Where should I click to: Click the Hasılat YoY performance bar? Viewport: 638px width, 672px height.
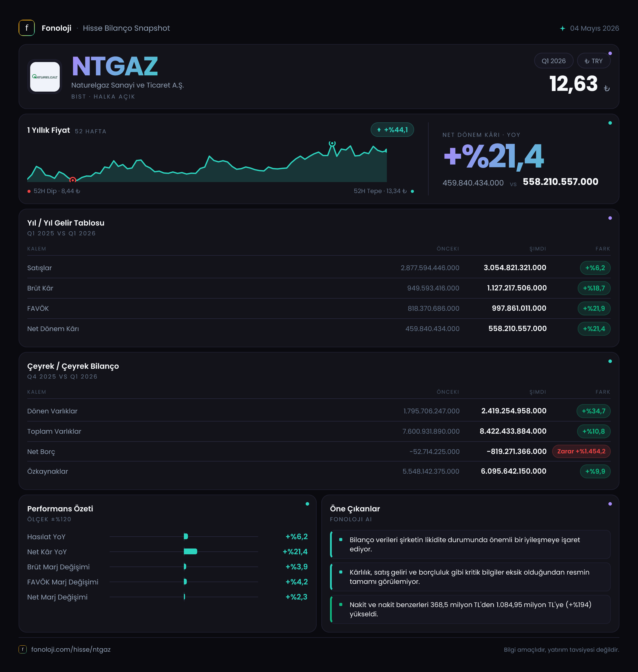(186, 536)
